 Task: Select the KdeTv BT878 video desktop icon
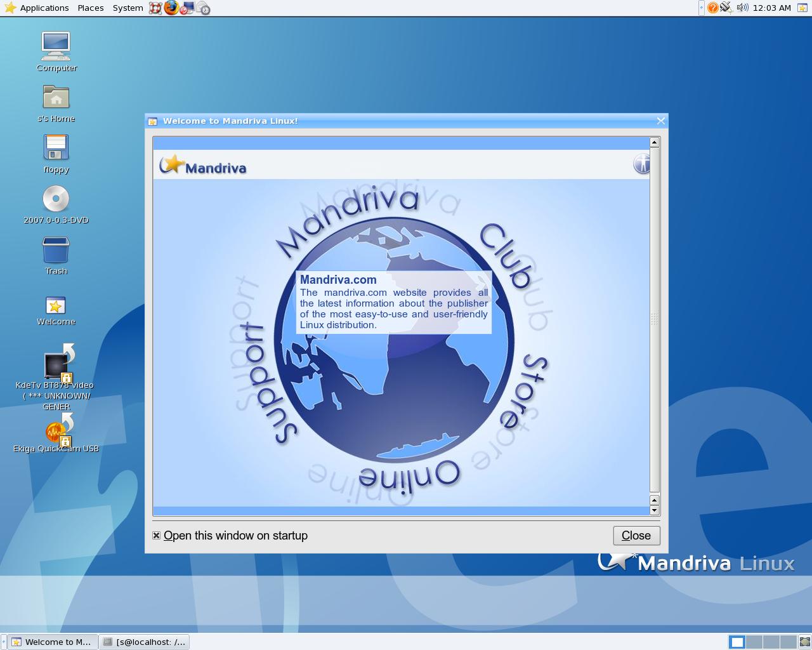(56, 377)
